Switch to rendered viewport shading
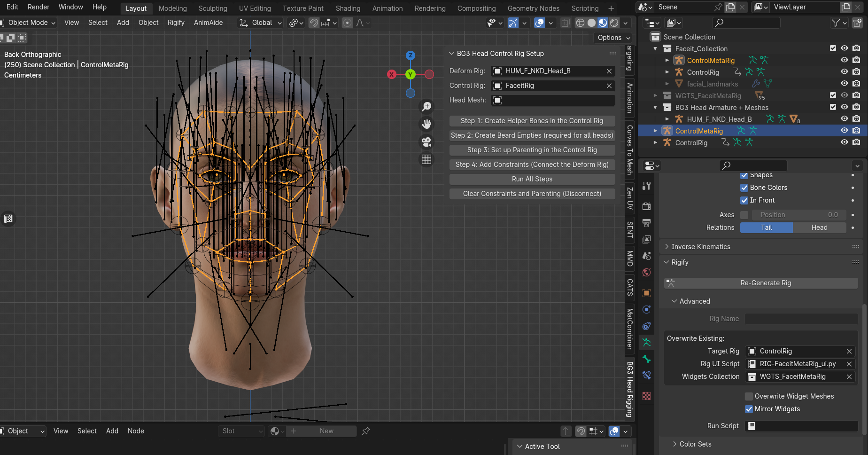 614,23
